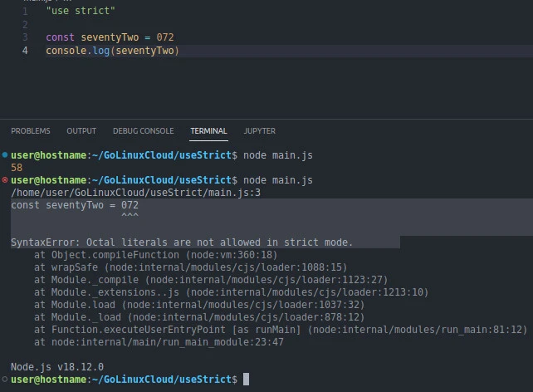Click line number 1 in editor gutter

pos(25,12)
